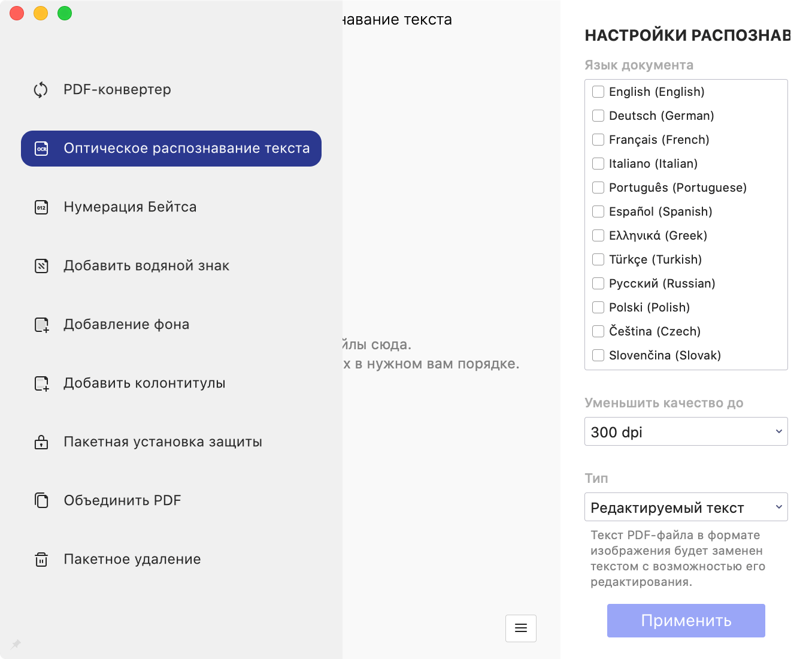Screen dimensions: 812x659
Task: Expand the Редактируемый текст type dropdown
Action: (686, 507)
